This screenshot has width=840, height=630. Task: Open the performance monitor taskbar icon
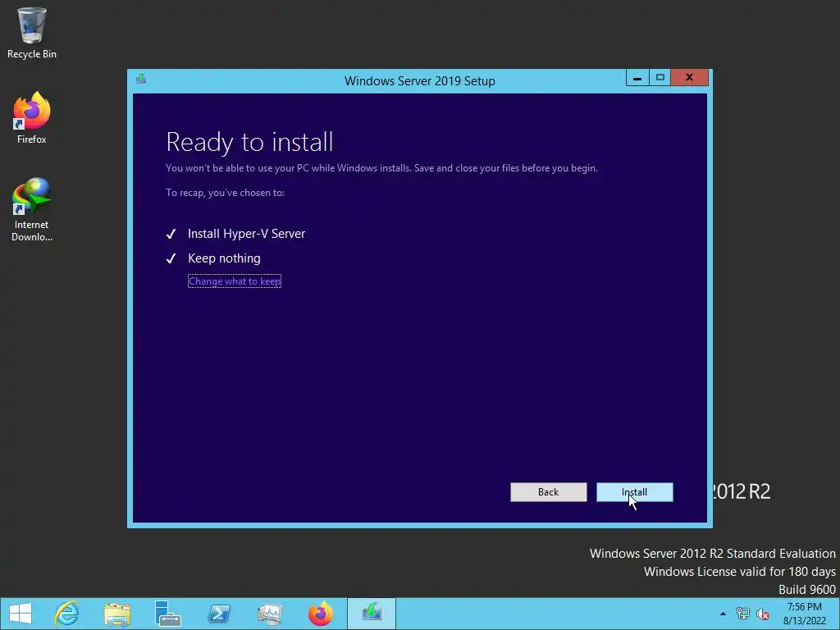(x=269, y=614)
